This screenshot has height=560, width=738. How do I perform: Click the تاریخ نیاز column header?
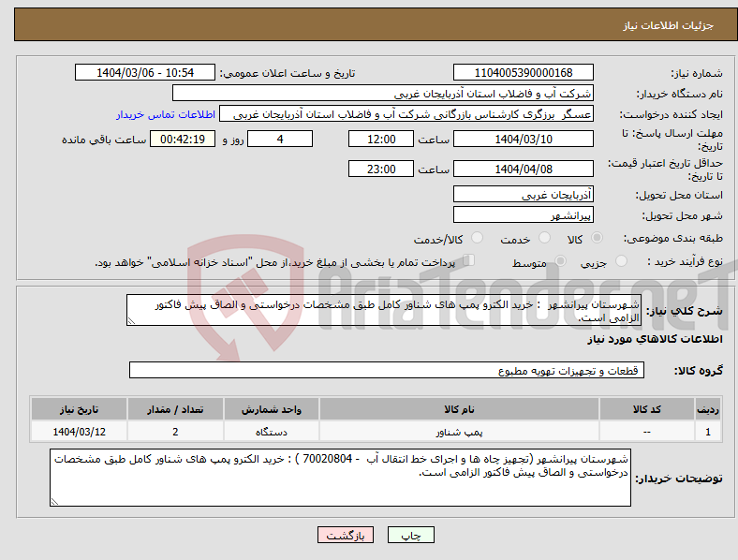pyautogui.click(x=79, y=409)
